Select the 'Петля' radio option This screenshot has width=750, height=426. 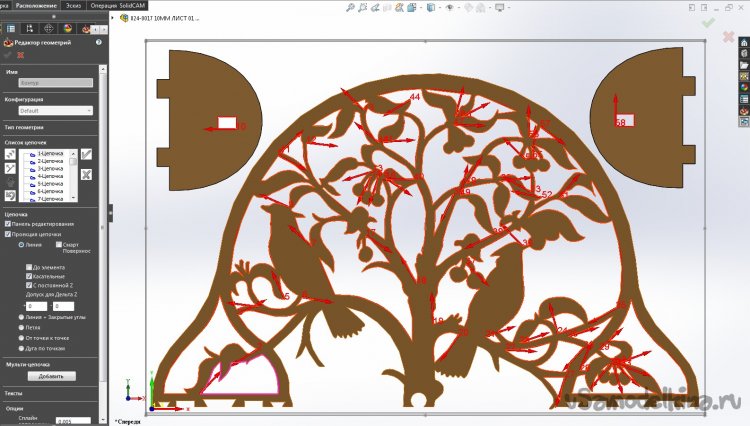pos(22,325)
